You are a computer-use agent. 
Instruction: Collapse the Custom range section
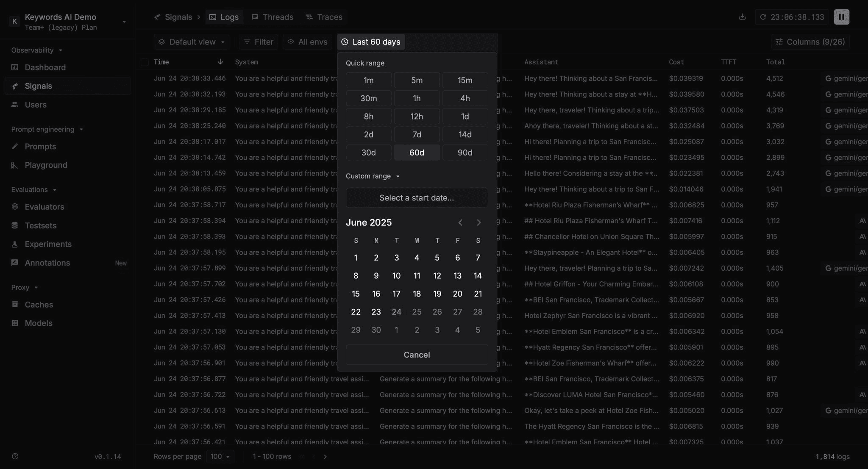[x=373, y=176]
